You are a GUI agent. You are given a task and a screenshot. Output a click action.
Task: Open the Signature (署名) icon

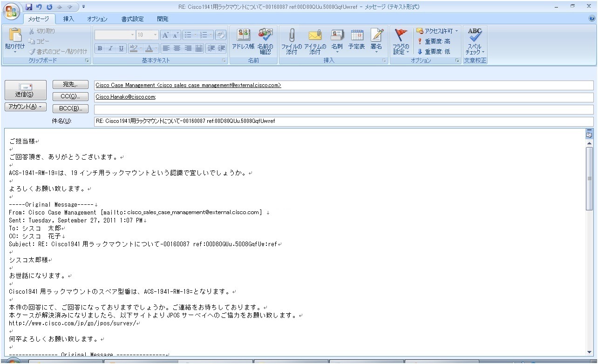pyautogui.click(x=376, y=41)
